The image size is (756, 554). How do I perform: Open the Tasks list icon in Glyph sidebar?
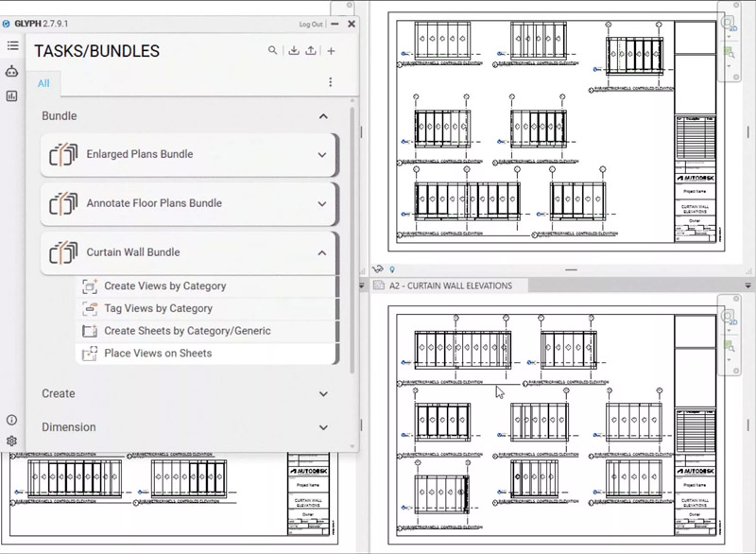pos(12,45)
